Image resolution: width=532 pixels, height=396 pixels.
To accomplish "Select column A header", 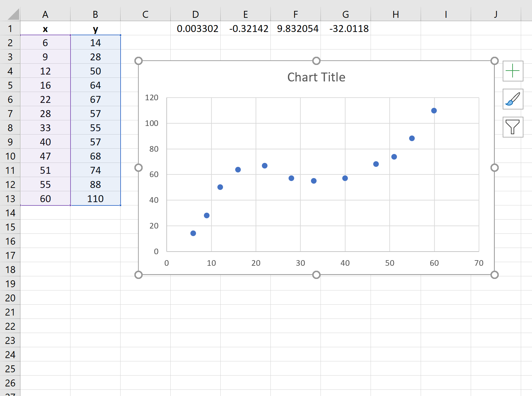I will 45,14.
